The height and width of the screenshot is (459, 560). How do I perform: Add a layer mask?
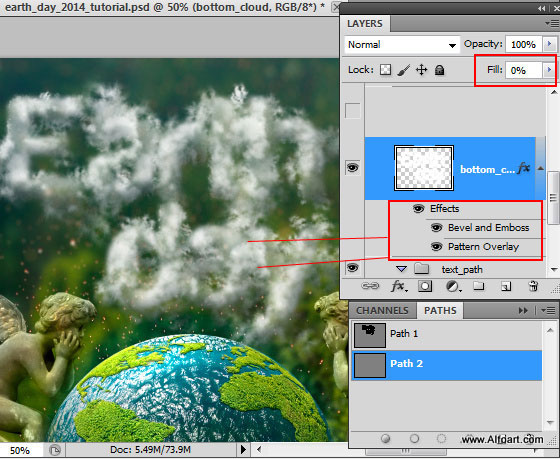click(425, 286)
